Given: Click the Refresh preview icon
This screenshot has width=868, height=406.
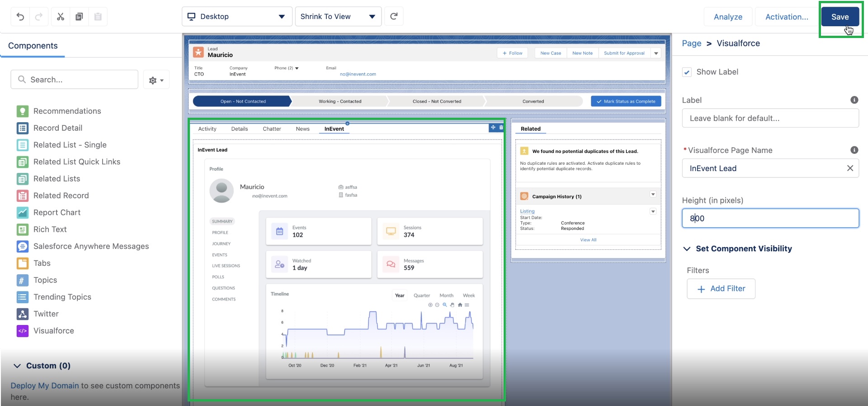Looking at the screenshot, I should tap(394, 16).
